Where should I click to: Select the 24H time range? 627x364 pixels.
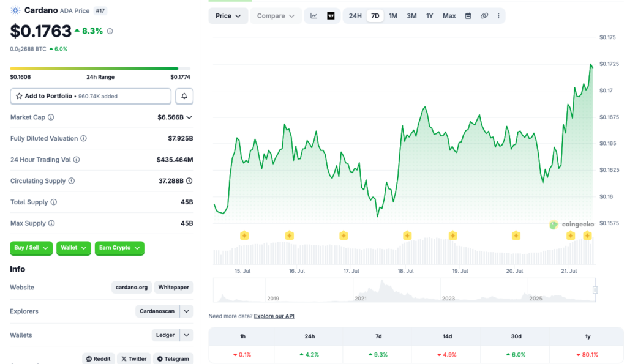(355, 16)
